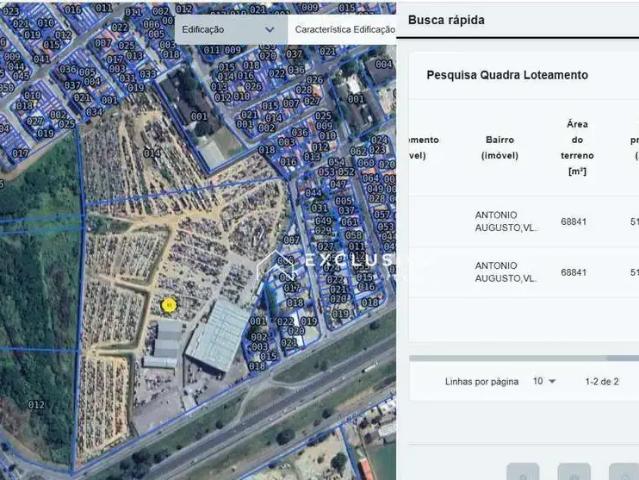Click the middle icon button below the table
The image size is (639, 480).
573,472
